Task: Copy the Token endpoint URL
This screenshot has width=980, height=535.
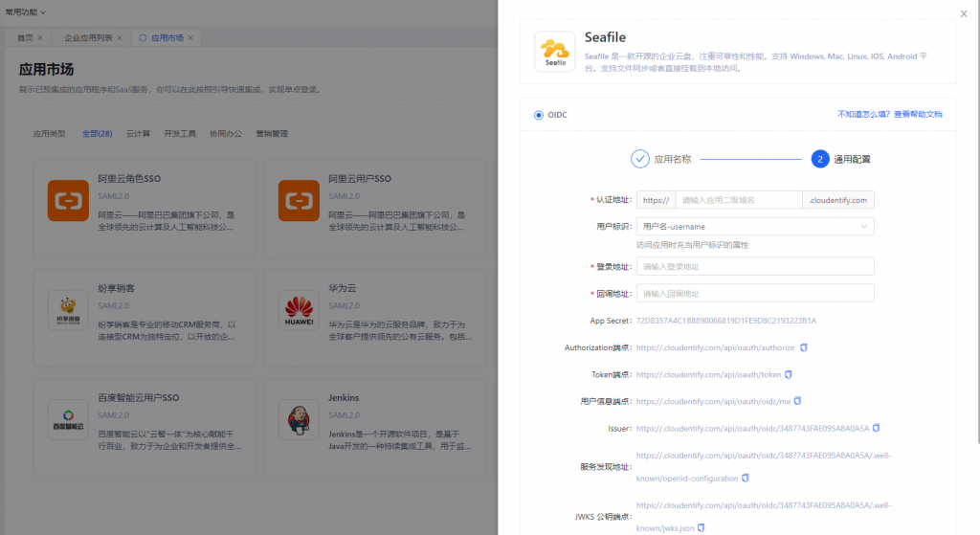Action: [789, 374]
